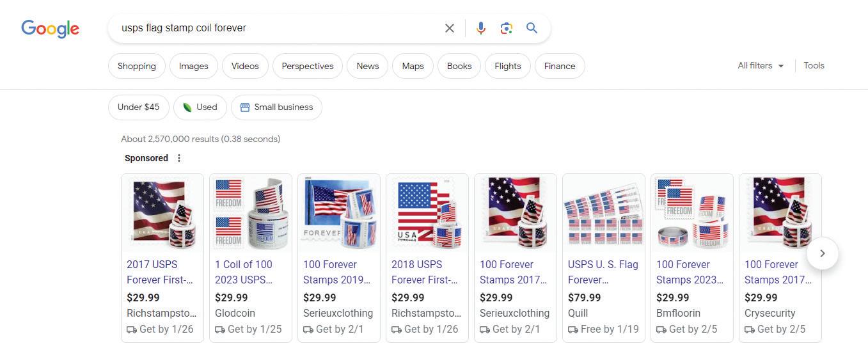Viewport: 868px width, 357px height.
Task: Toggle the Used filter chip with leaf icon
Action: point(200,107)
